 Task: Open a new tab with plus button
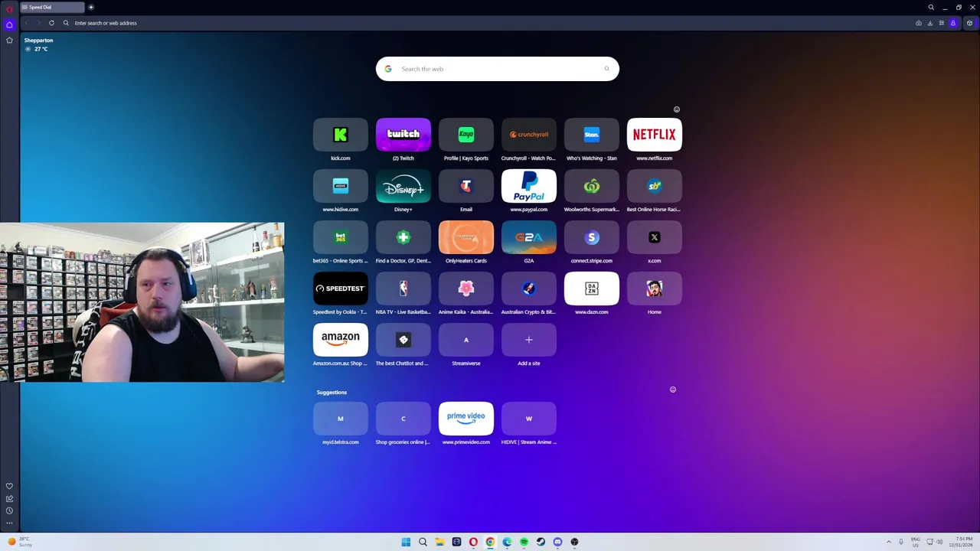pos(90,7)
